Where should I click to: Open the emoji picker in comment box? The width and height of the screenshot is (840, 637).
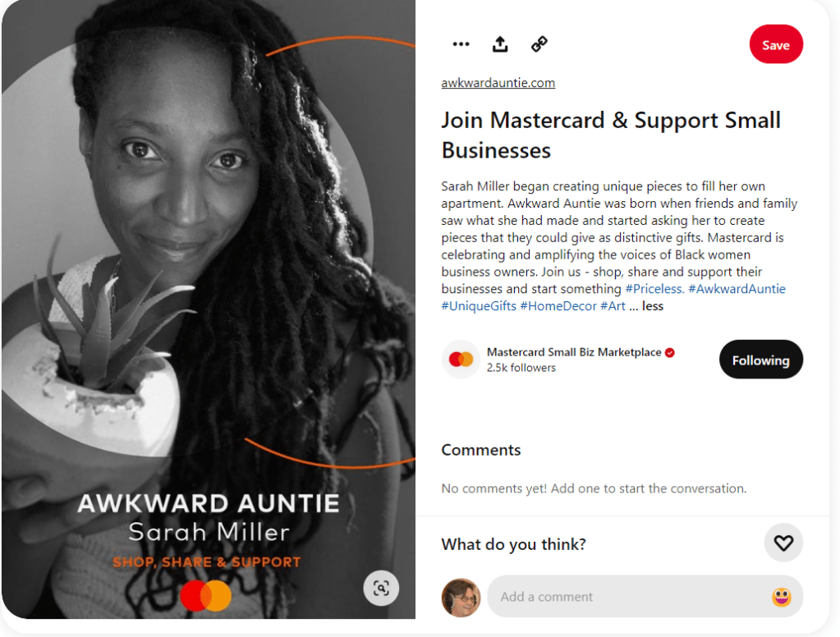781,597
